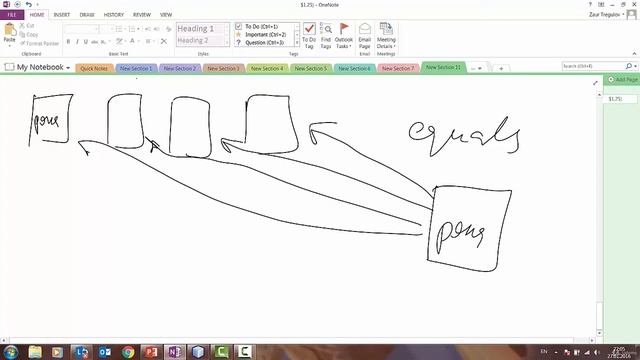640x360 pixels.
Task: Click the Add Page button
Action: point(623,80)
